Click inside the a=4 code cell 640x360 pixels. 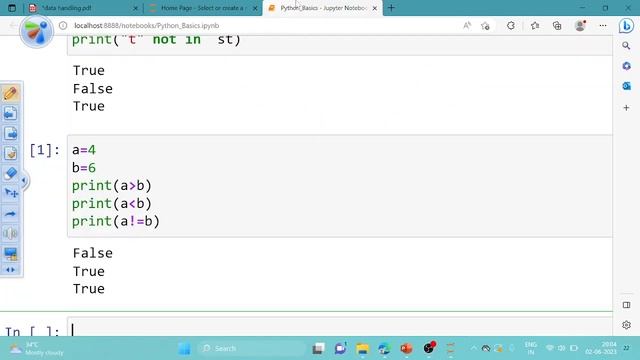(x=340, y=186)
